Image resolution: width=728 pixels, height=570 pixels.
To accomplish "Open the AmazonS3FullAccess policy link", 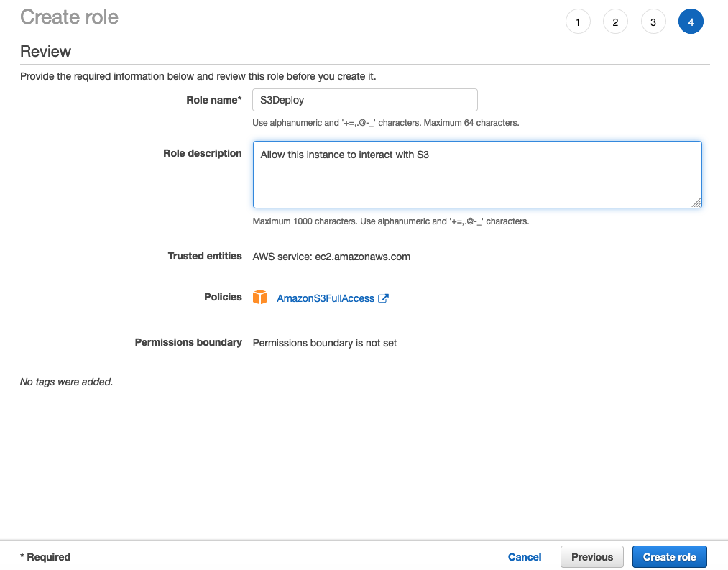I will coord(326,298).
